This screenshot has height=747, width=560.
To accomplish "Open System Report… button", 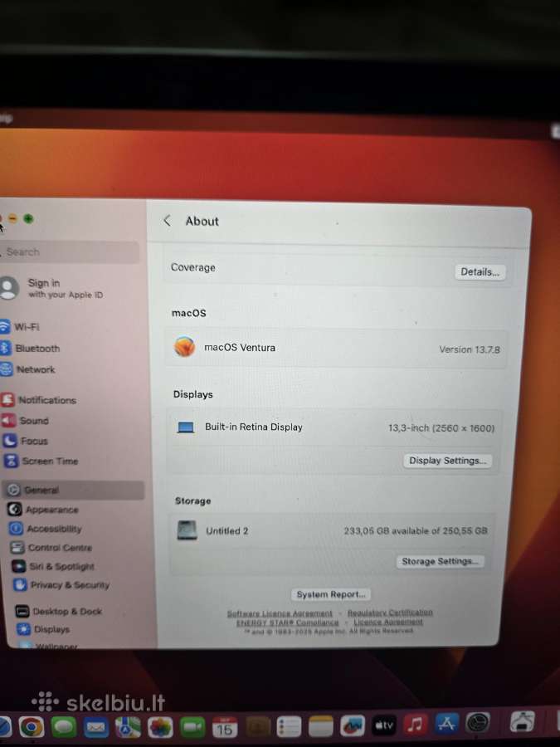I will (330, 594).
